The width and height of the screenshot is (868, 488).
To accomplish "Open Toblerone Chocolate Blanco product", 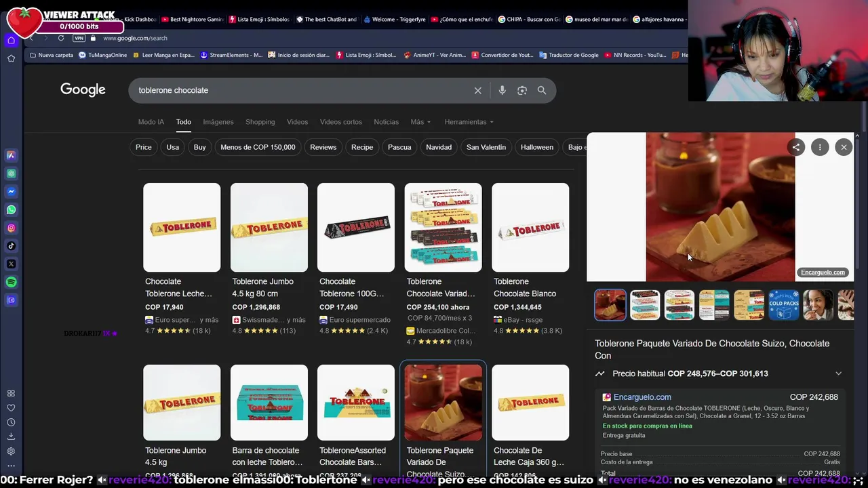I will click(x=530, y=260).
